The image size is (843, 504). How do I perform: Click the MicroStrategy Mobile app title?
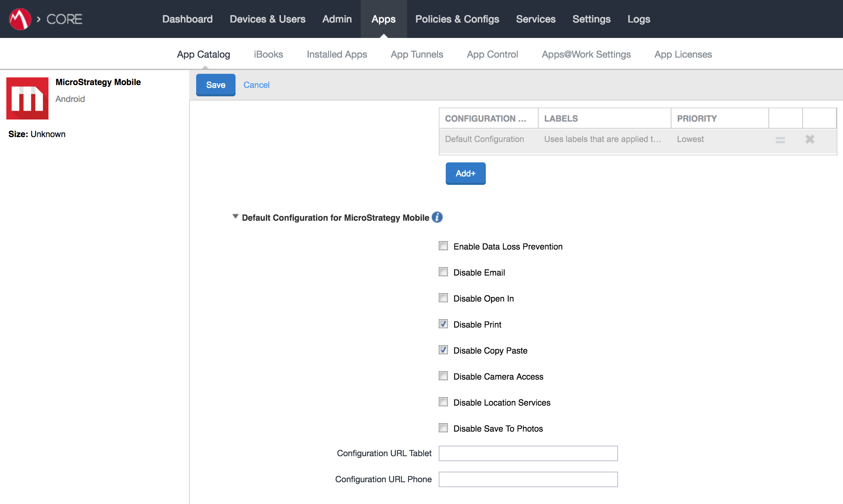[x=98, y=82]
